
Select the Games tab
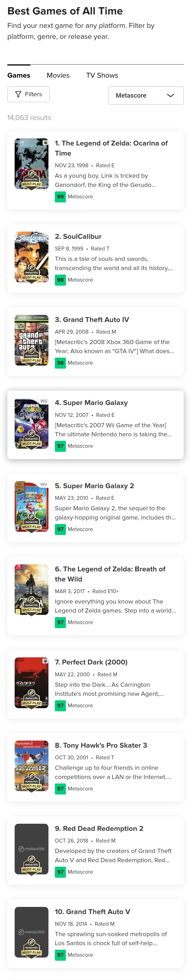tap(19, 75)
